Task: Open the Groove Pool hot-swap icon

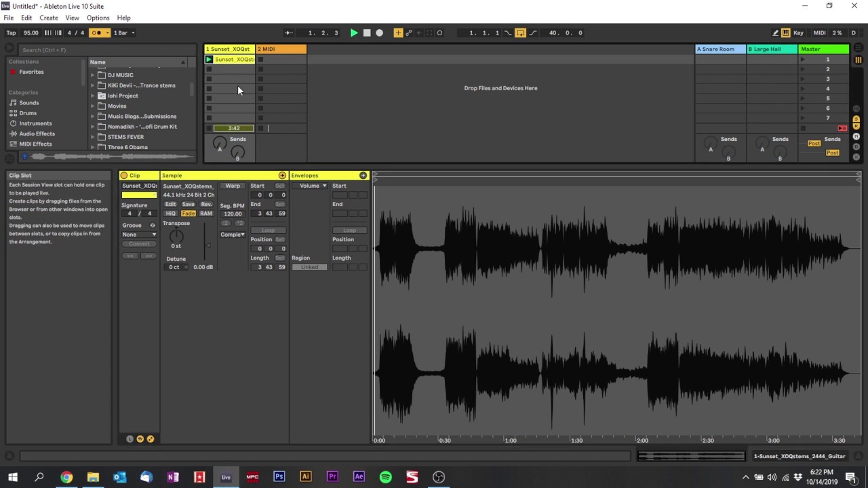Action: (153, 225)
